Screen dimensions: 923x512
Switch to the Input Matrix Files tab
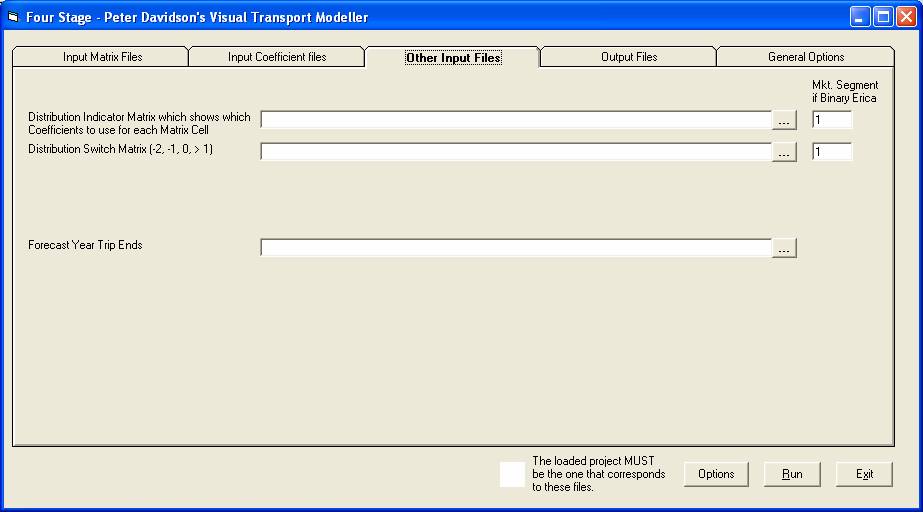pyautogui.click(x=101, y=57)
